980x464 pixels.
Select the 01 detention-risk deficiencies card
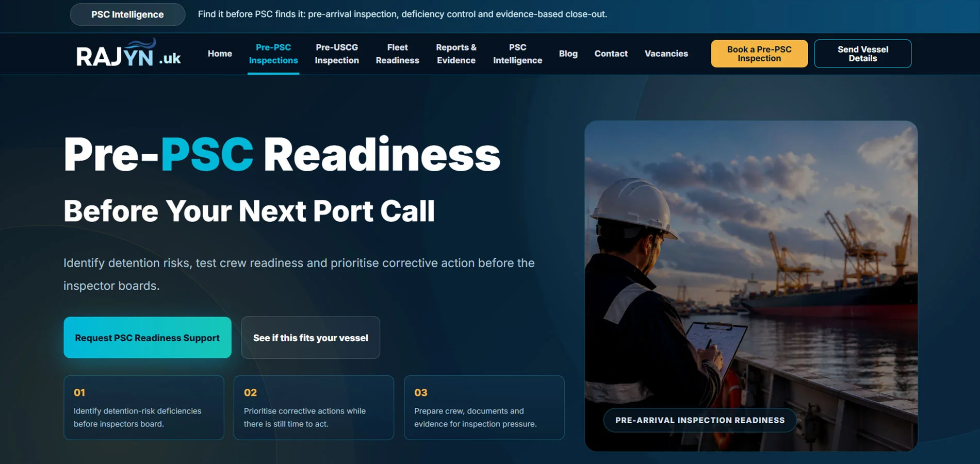click(x=144, y=408)
